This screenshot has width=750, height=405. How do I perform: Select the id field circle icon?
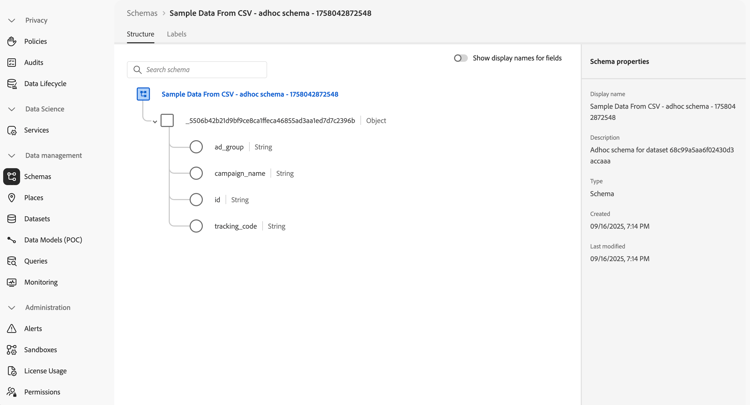coord(196,199)
